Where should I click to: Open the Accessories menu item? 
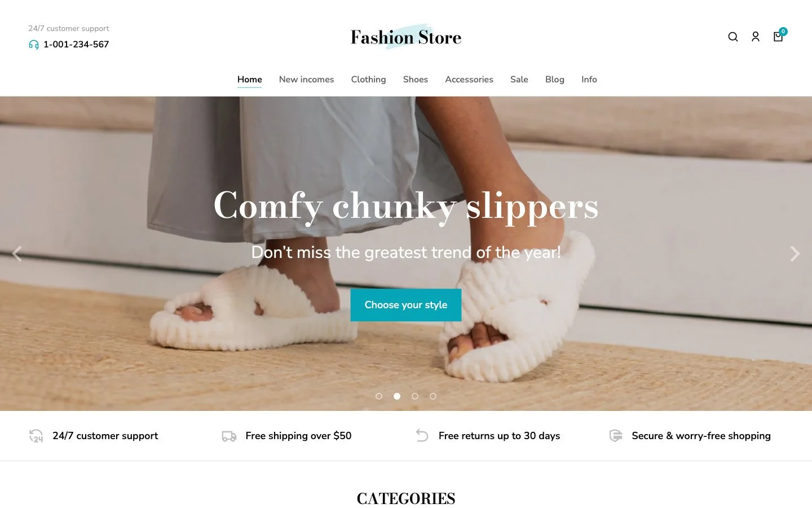click(469, 80)
